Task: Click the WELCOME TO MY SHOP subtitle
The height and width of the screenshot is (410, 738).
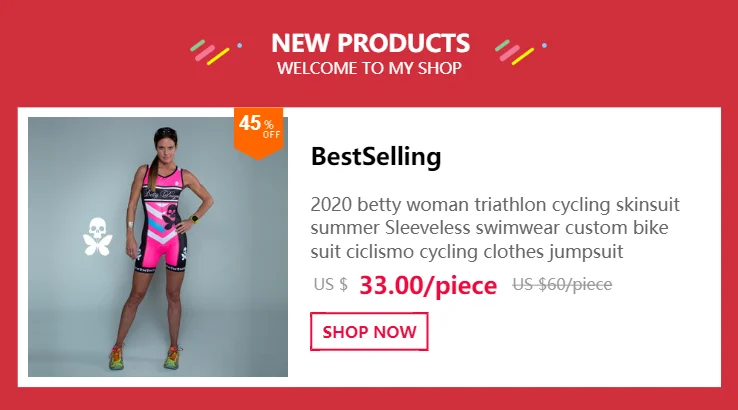Action: pyautogui.click(x=369, y=68)
